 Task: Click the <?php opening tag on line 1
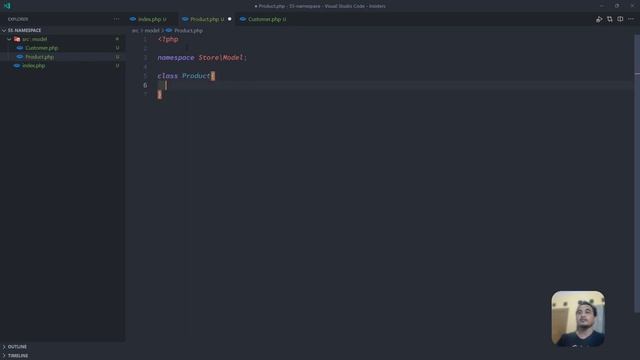tap(168, 40)
